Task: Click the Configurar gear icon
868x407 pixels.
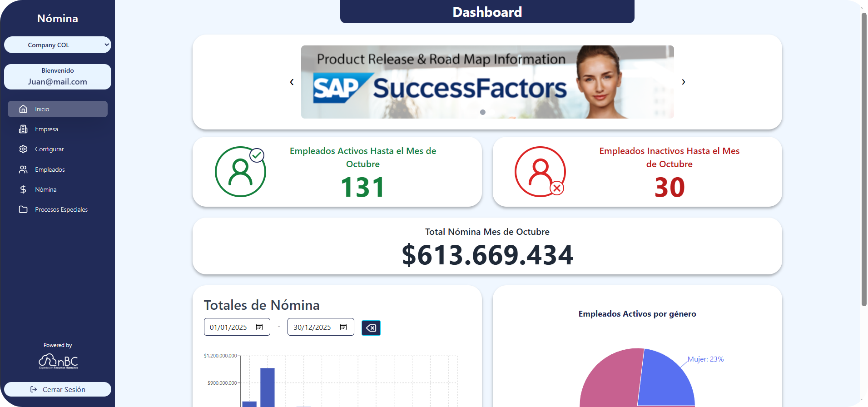Action: point(23,149)
